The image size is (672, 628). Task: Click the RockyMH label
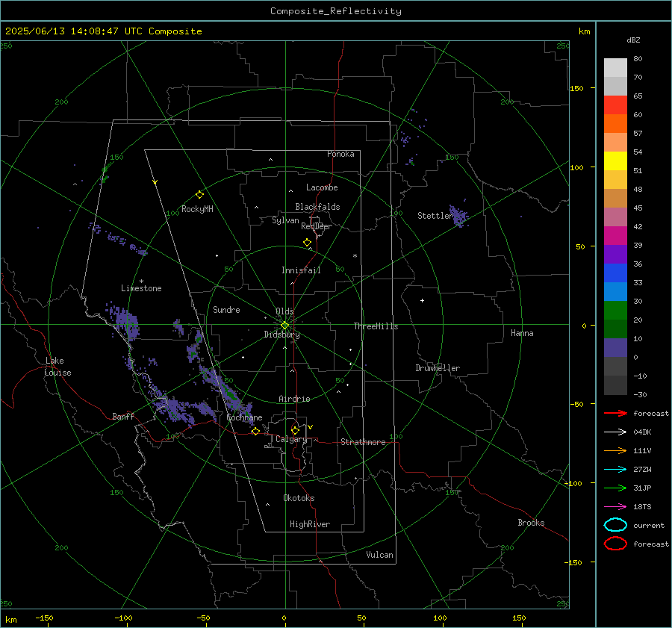(197, 209)
